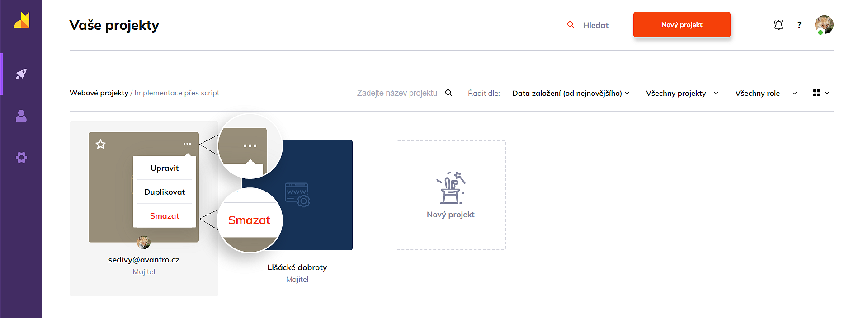This screenshot has height=318, width=868.
Task: Click the orange Nový projekt button
Action: pos(681,25)
